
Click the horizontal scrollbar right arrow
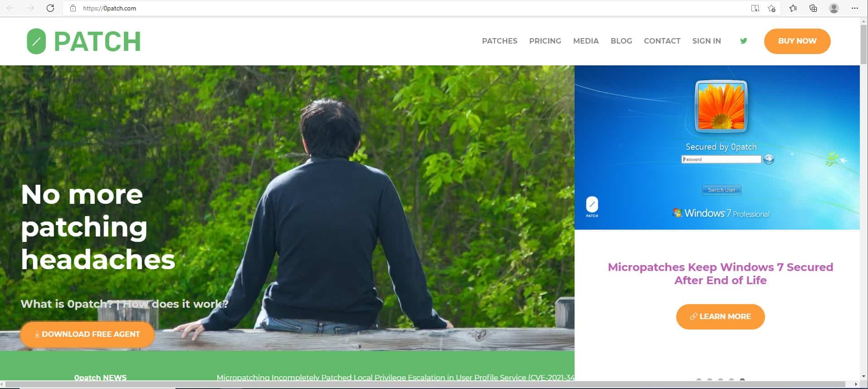[x=856, y=385]
